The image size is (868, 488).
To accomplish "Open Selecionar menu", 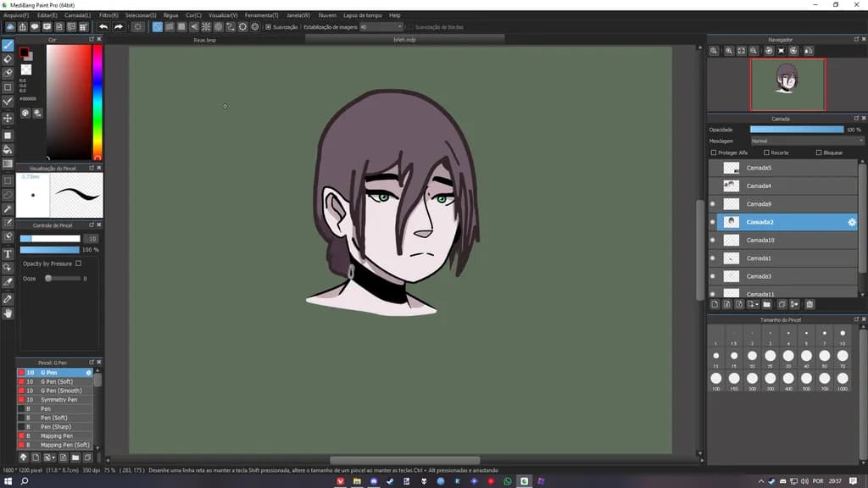I will (141, 15).
